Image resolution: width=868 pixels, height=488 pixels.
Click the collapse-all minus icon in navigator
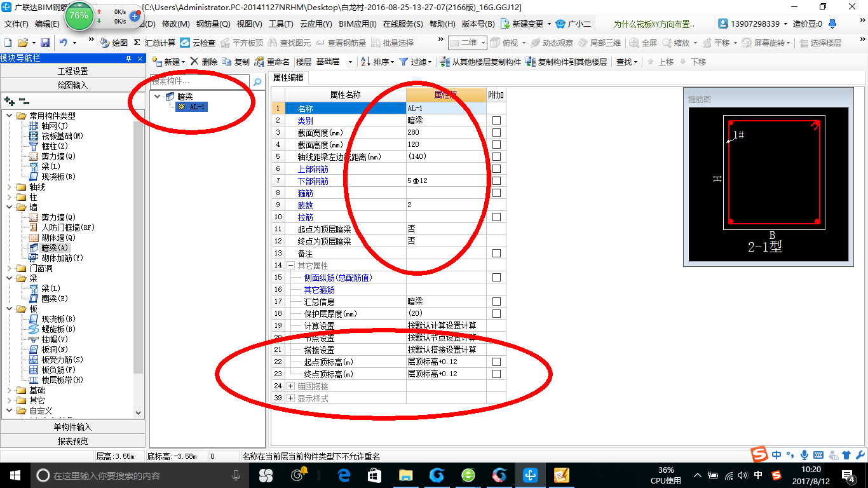coord(24,100)
